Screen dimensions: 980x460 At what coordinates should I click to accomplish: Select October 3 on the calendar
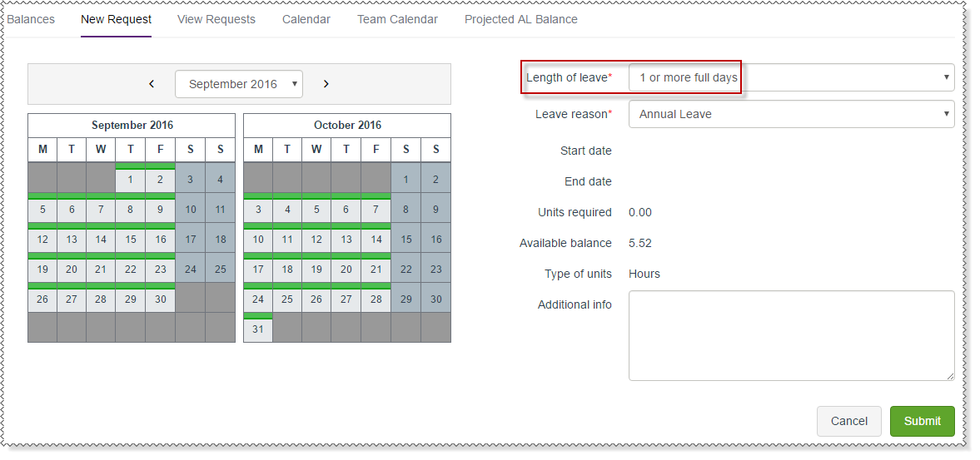click(x=258, y=210)
